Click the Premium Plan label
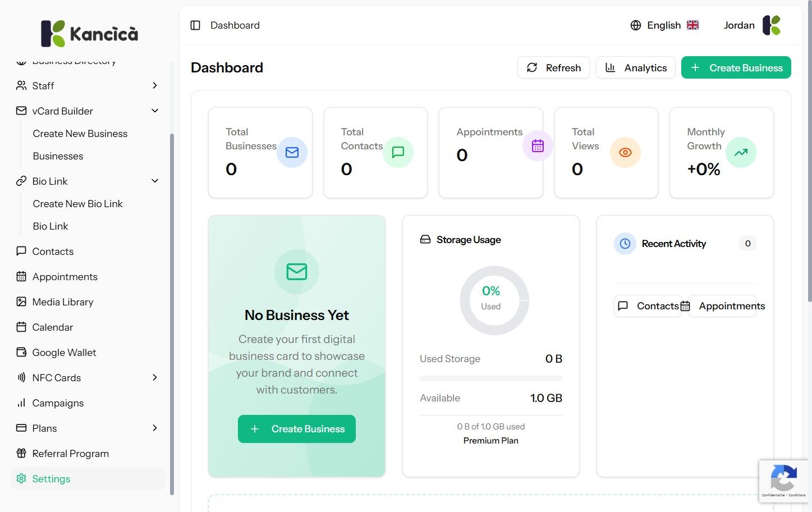 (491, 441)
